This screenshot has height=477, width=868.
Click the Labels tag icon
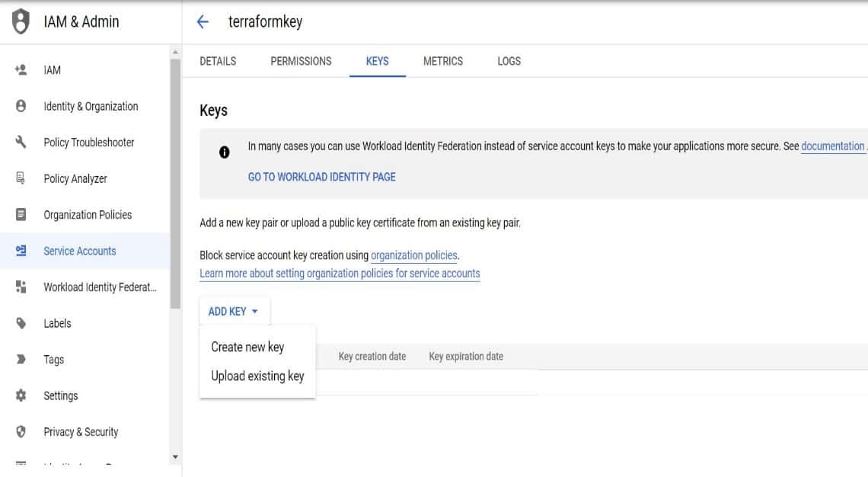(x=21, y=323)
